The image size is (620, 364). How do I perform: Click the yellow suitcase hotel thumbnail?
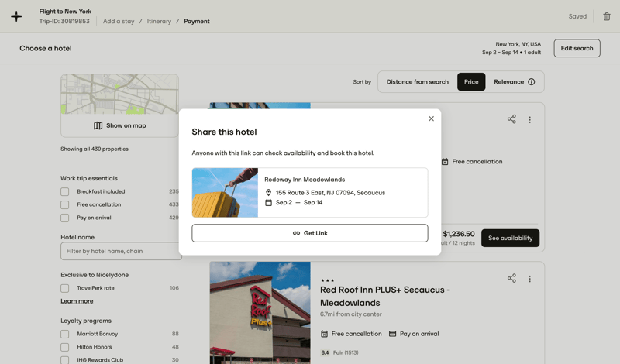(x=225, y=193)
